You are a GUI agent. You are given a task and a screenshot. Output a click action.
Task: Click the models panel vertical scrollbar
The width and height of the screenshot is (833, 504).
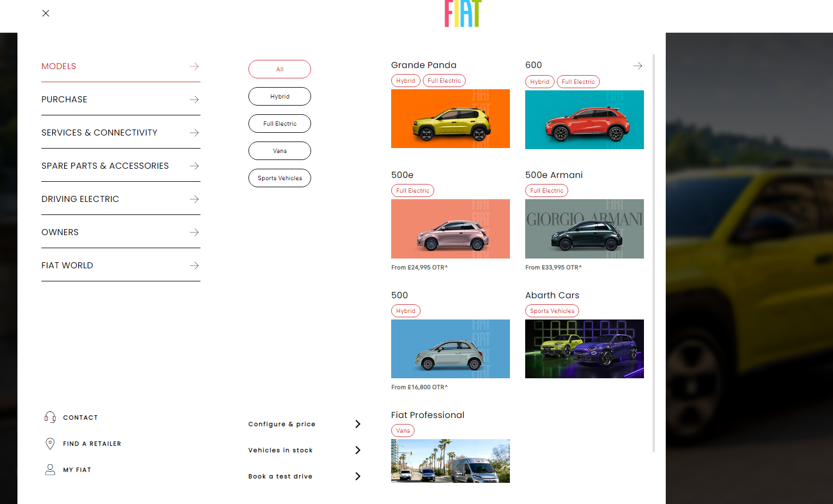tap(654, 253)
